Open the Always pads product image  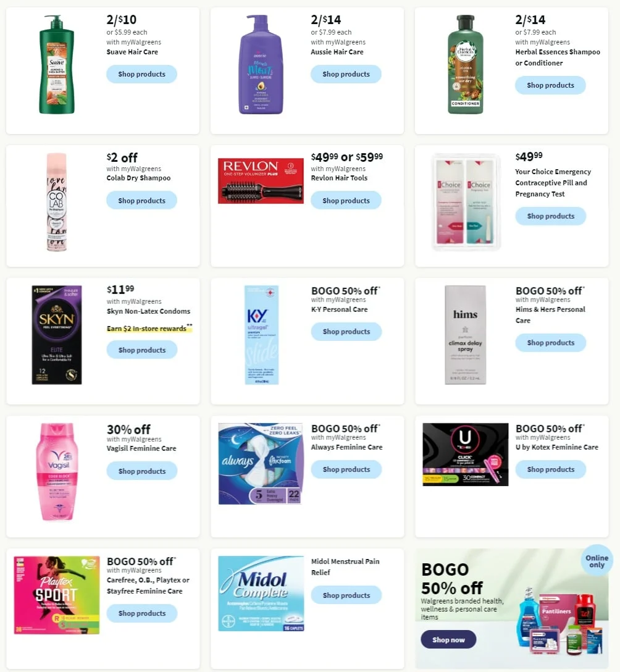tap(261, 464)
